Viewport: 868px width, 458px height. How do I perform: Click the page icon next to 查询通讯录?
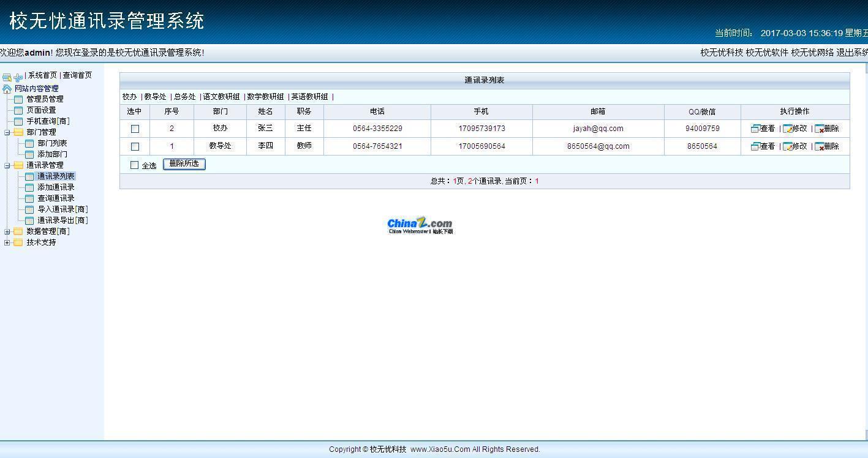(29, 198)
